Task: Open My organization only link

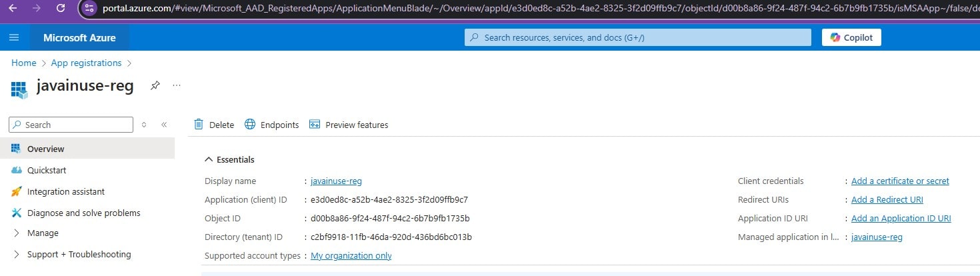Action: 351,255
